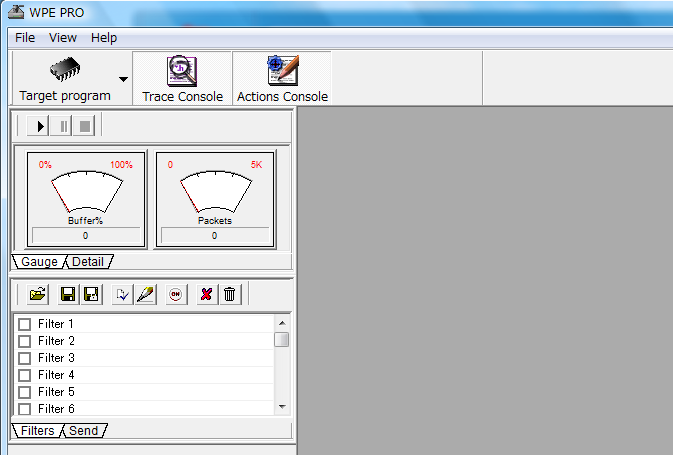Switch to the Detail tab
This screenshot has width=673, height=455.
88,262
